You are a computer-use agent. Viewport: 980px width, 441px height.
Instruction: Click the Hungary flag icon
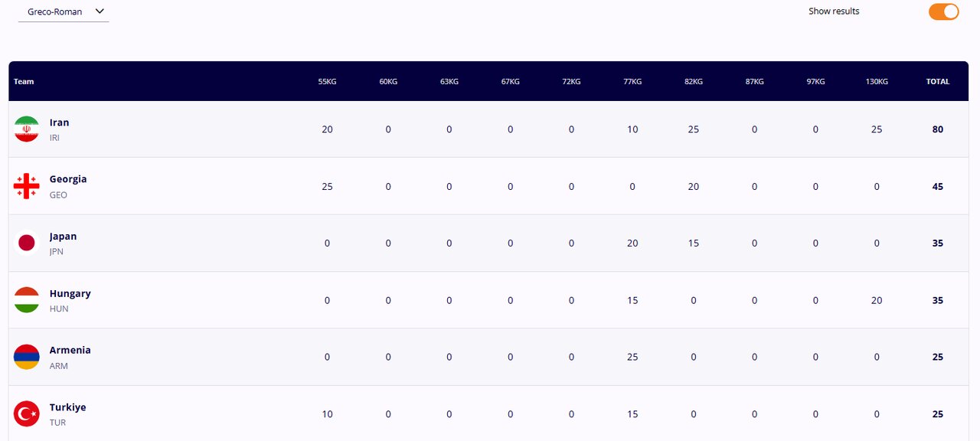point(27,300)
